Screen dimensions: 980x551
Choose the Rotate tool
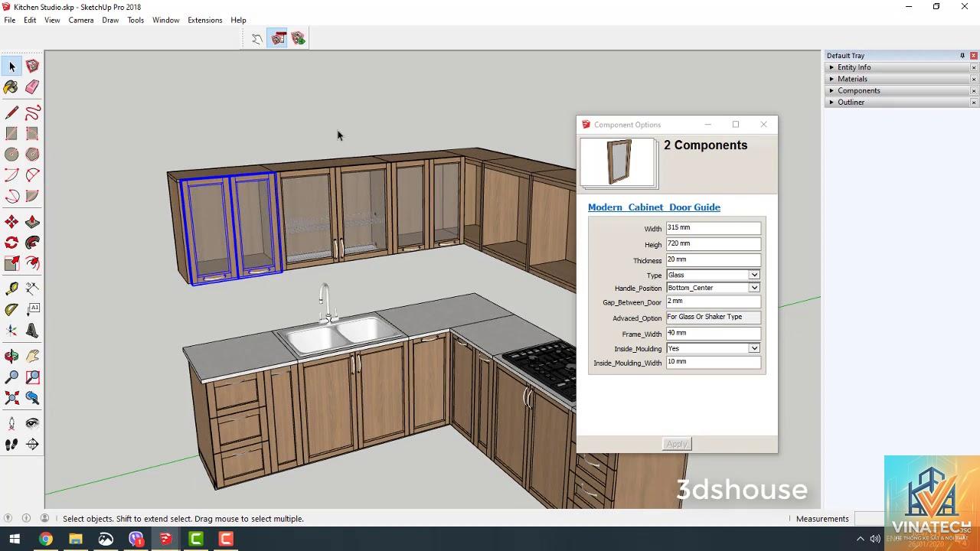[x=11, y=243]
